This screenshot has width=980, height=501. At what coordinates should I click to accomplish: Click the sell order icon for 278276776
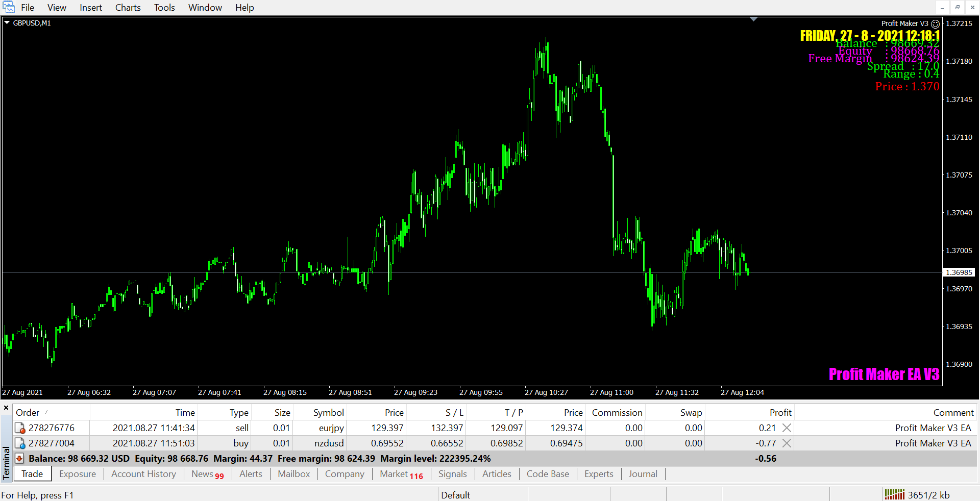pyautogui.click(x=20, y=428)
